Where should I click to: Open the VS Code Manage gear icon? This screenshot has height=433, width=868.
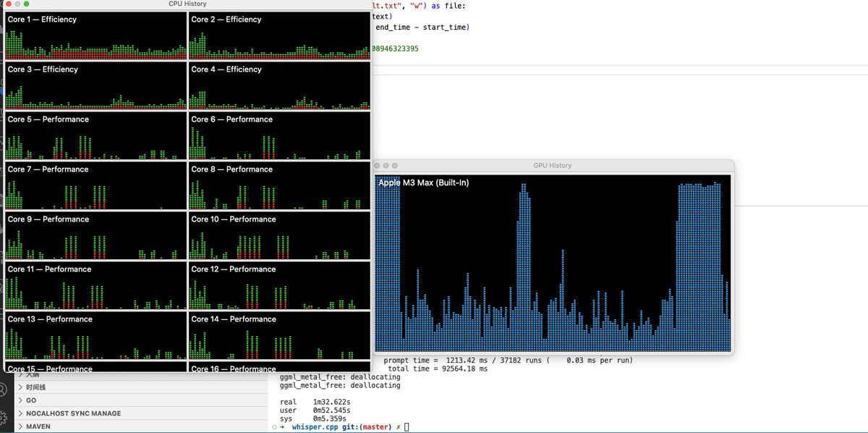point(3,417)
